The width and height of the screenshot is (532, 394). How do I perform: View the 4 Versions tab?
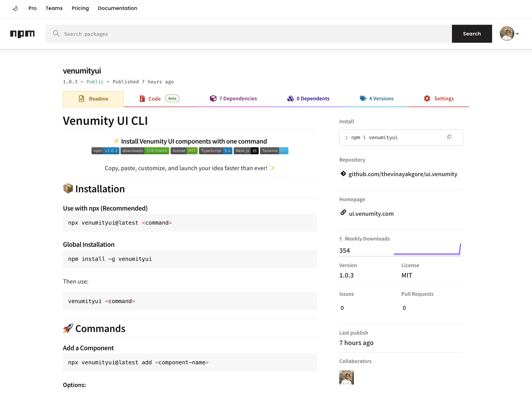click(377, 99)
